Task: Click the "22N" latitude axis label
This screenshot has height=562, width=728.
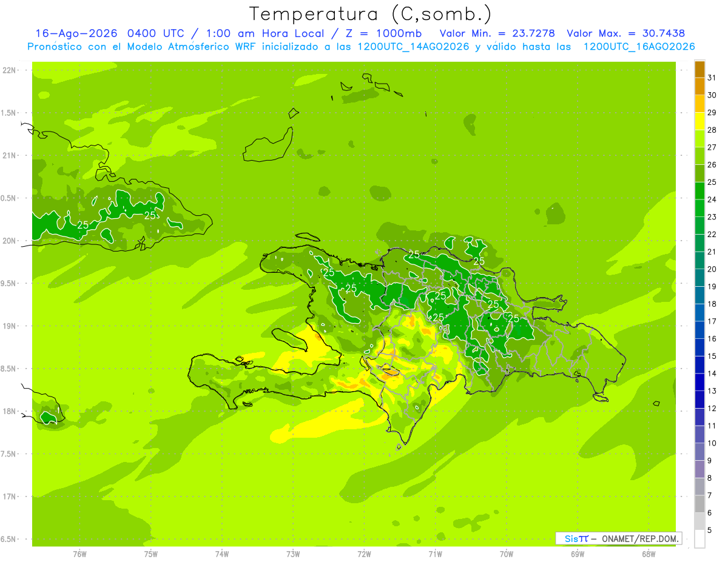Action: pyautogui.click(x=10, y=70)
